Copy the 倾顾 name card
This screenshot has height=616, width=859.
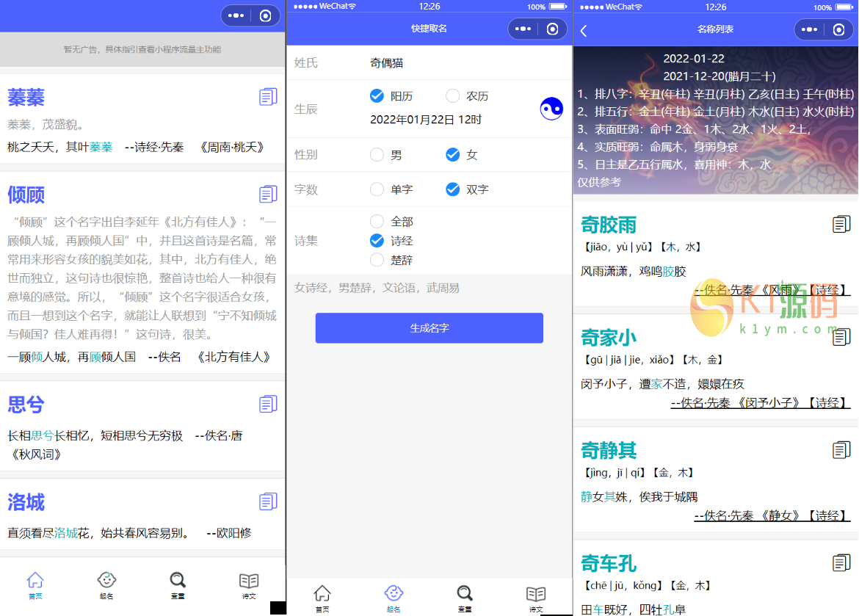pos(268,194)
